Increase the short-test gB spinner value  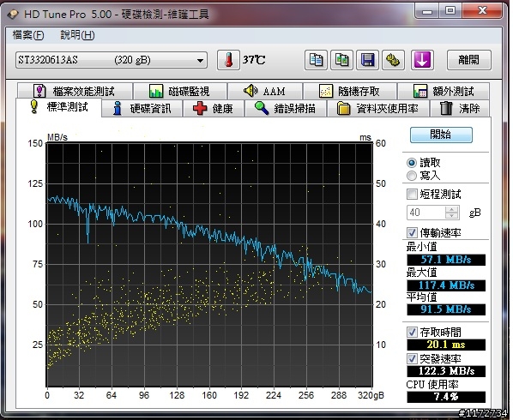(452, 209)
